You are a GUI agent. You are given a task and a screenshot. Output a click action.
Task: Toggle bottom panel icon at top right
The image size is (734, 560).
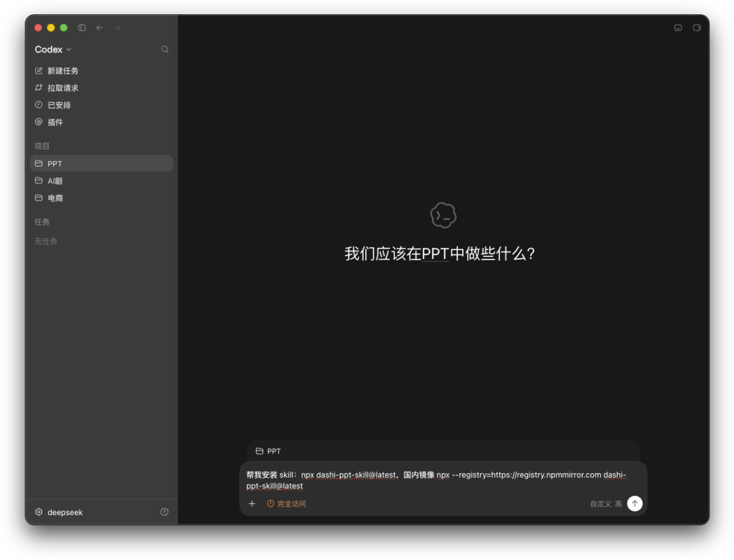tap(678, 28)
